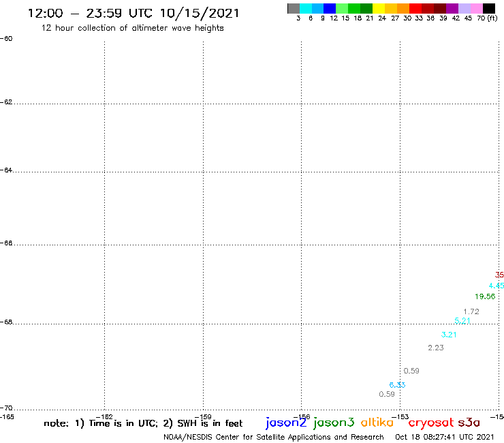
Task: Click the '-64' latitude axis label
Action: click(x=6, y=170)
